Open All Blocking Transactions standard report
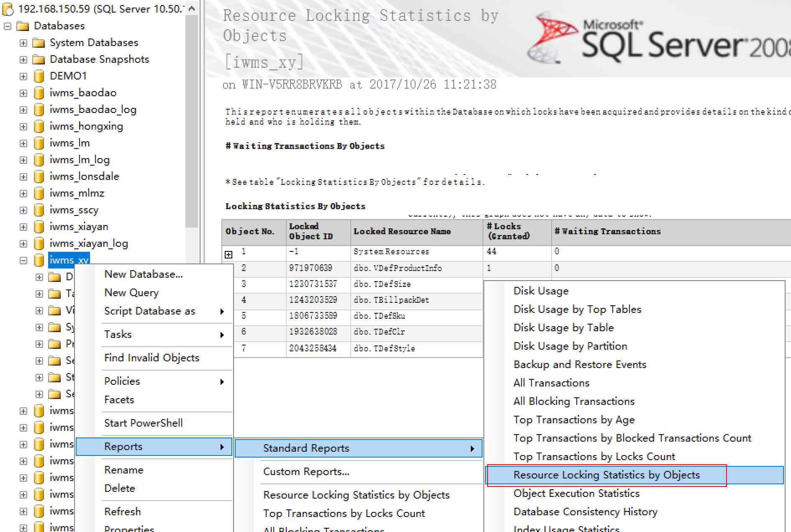 pyautogui.click(x=634, y=402)
